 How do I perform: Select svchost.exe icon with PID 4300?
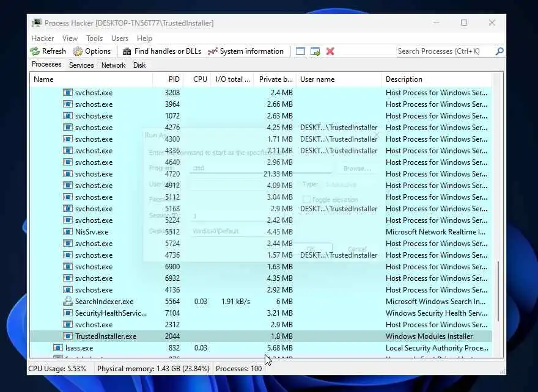coord(68,139)
